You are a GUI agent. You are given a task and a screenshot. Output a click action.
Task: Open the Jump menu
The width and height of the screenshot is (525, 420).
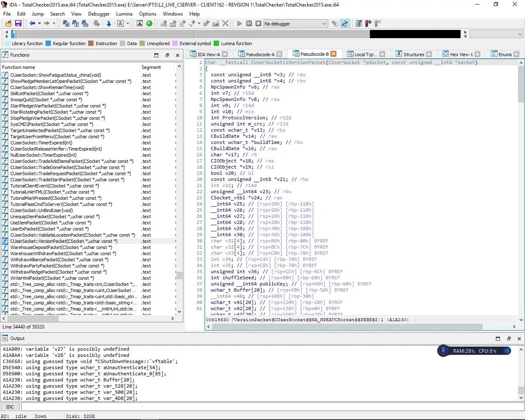pyautogui.click(x=38, y=14)
